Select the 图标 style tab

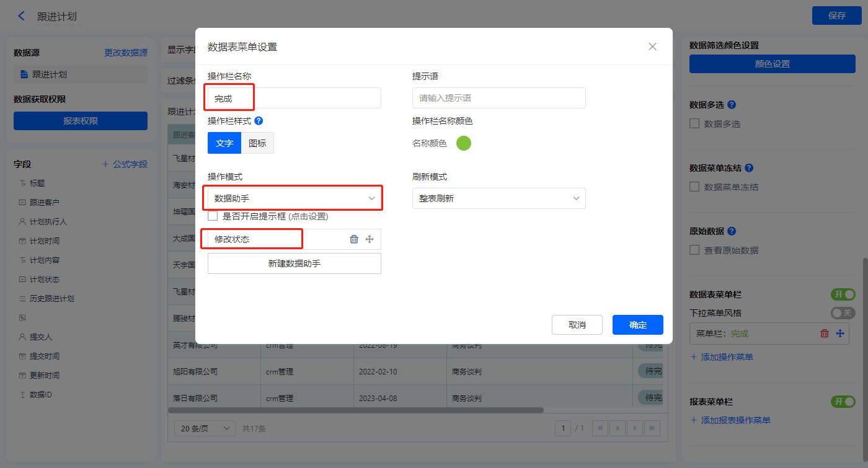[257, 143]
